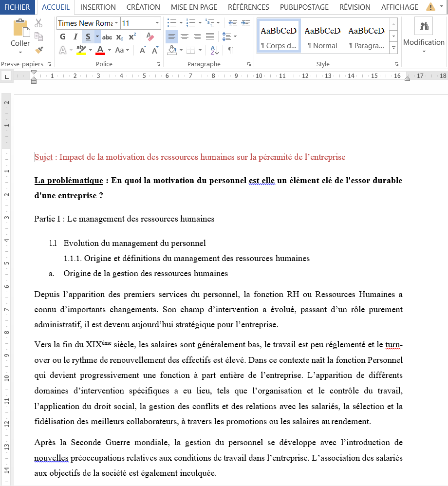Open the Modification binoculars menu
448x486 pixels.
424,35
